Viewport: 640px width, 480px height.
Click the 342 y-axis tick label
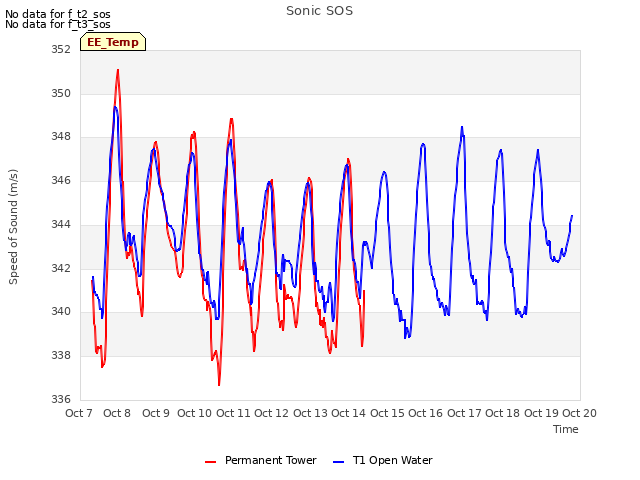(61, 268)
